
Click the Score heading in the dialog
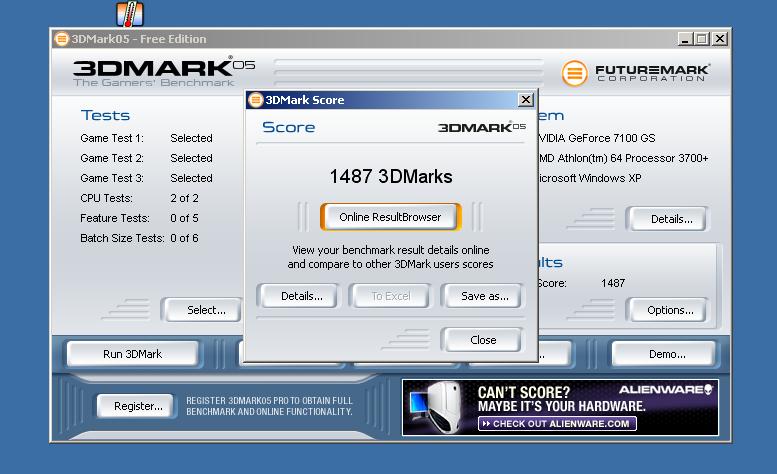click(x=288, y=127)
